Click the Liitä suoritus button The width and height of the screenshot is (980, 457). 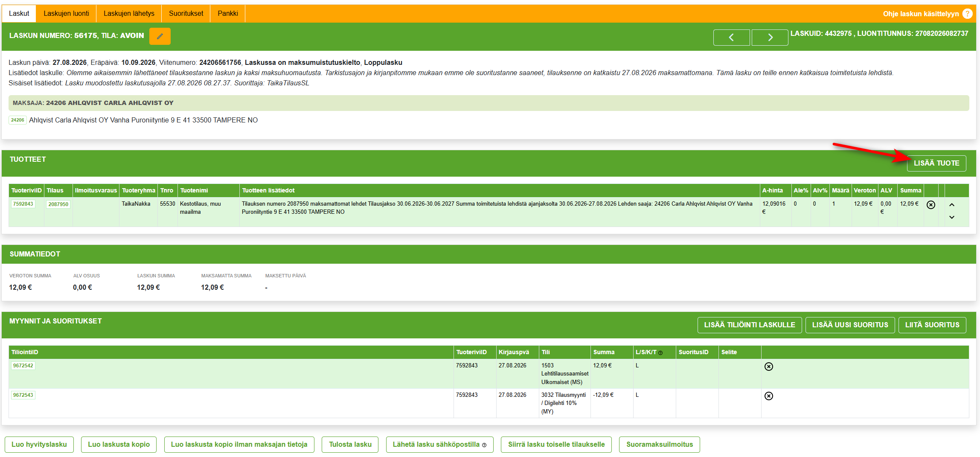932,325
